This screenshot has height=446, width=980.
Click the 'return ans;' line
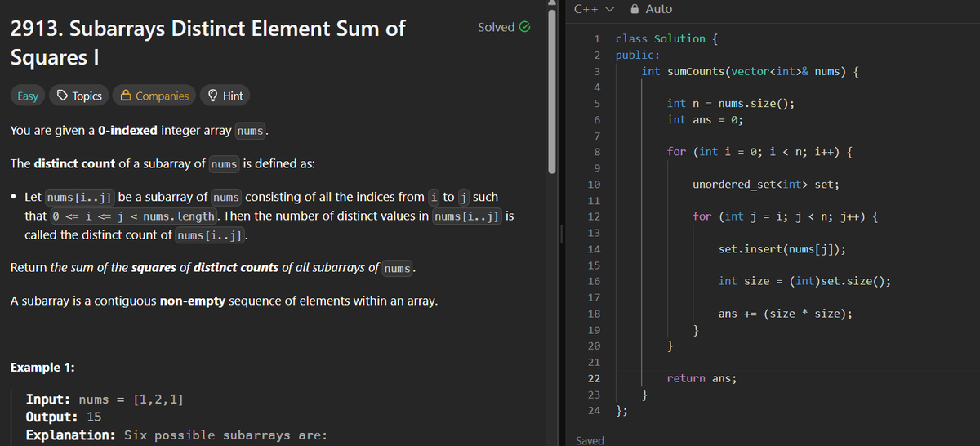click(x=702, y=378)
